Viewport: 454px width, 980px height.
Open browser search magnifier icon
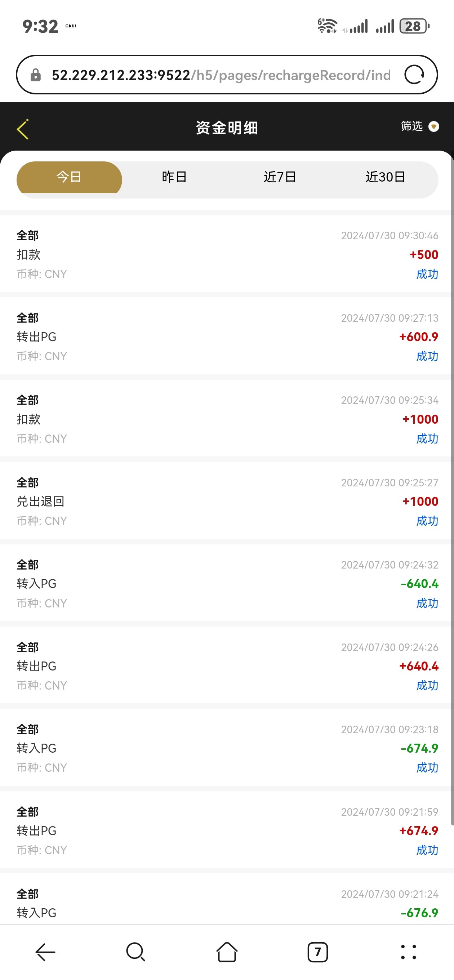click(x=136, y=952)
